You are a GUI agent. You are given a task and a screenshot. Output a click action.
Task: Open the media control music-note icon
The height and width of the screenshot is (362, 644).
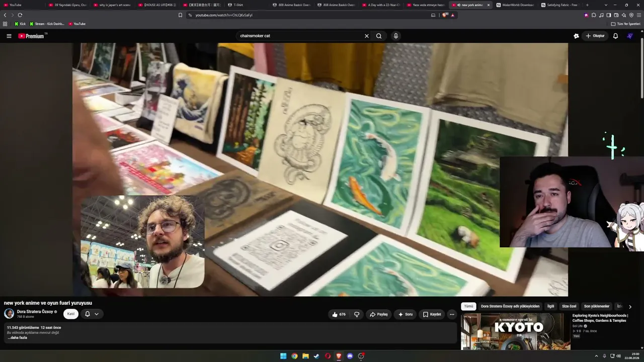tap(601, 15)
